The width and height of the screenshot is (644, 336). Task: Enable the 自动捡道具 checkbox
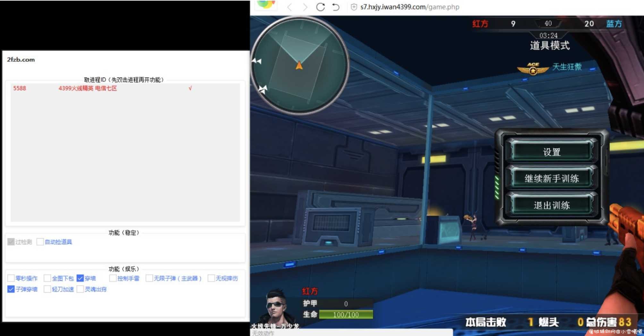coord(40,242)
